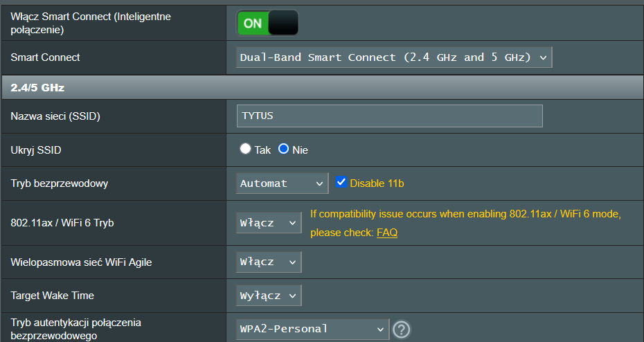Select the Nie radio for Ukryj SSID

click(x=283, y=150)
